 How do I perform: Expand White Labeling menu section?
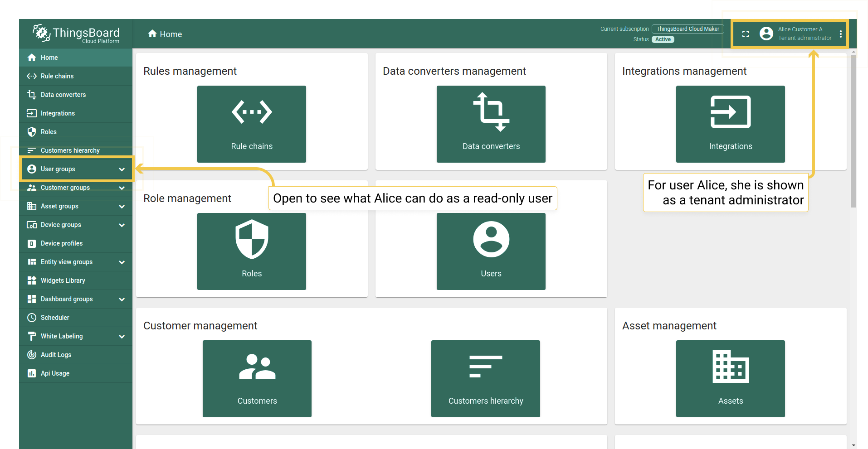click(122, 337)
